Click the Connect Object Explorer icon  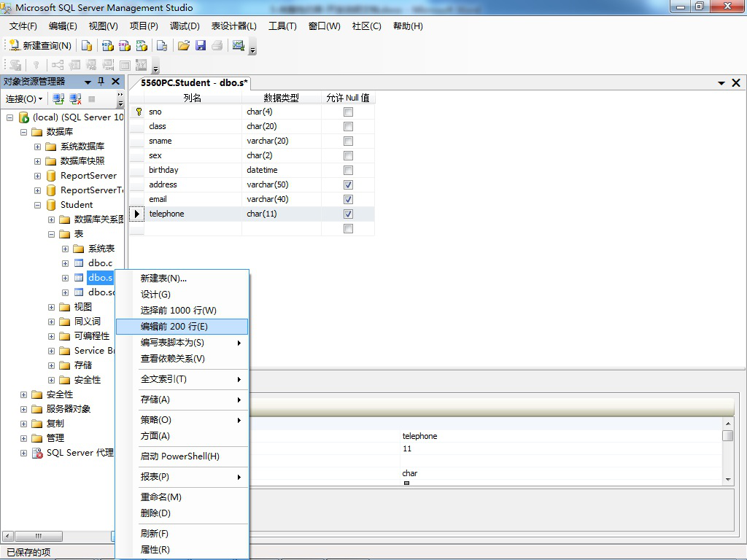(x=58, y=98)
